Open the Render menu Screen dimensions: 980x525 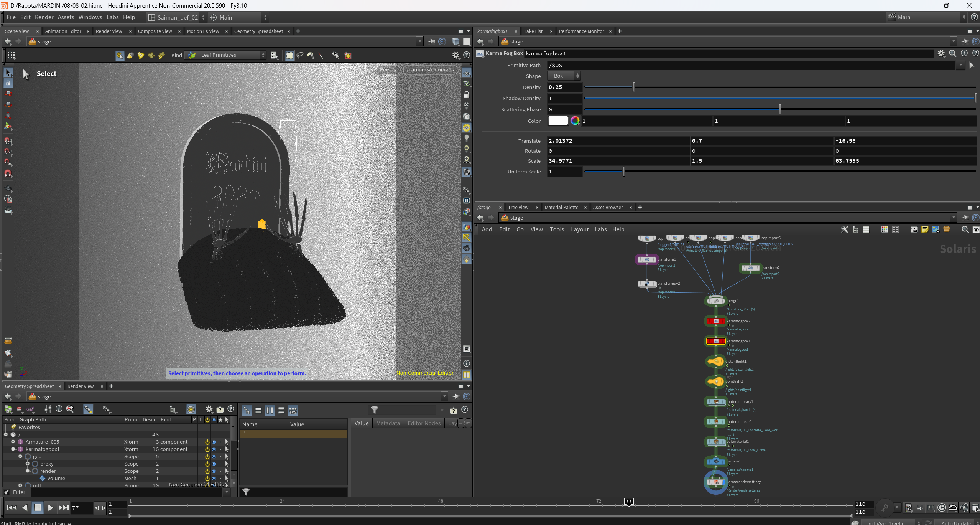[x=44, y=17]
